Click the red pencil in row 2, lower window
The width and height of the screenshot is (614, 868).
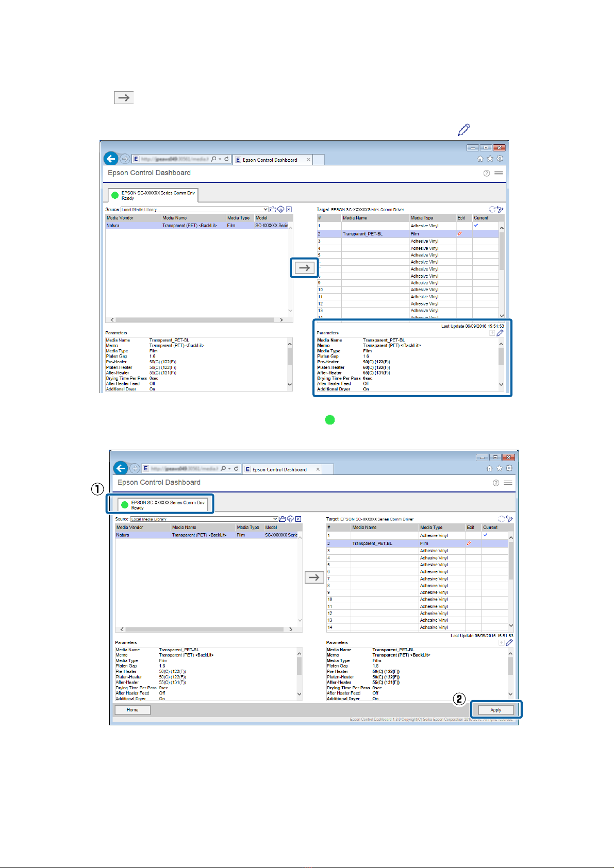tap(469, 543)
